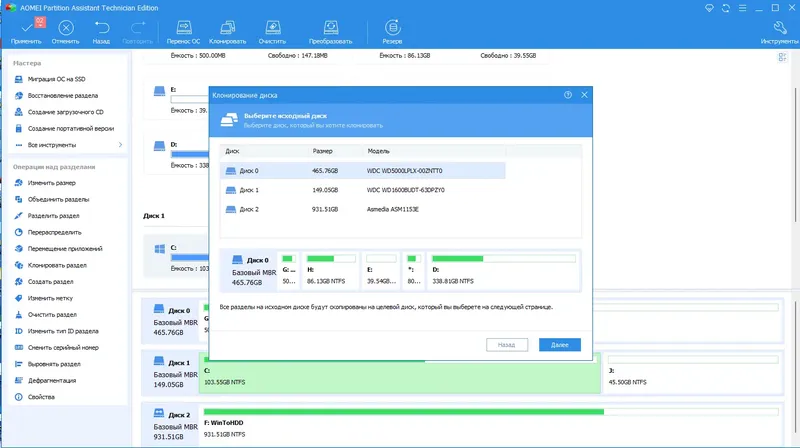The width and height of the screenshot is (800, 448).
Task: Select Диск 1 row in source list
Action: 363,190
